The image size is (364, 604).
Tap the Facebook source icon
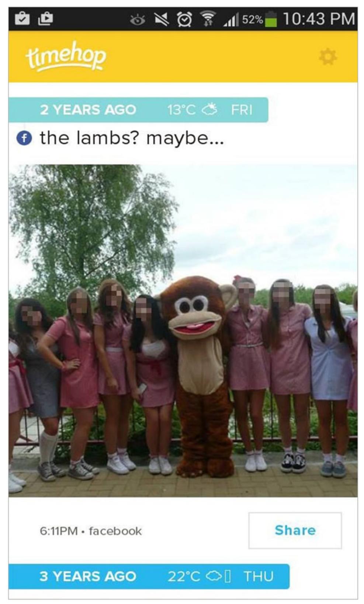click(24, 138)
